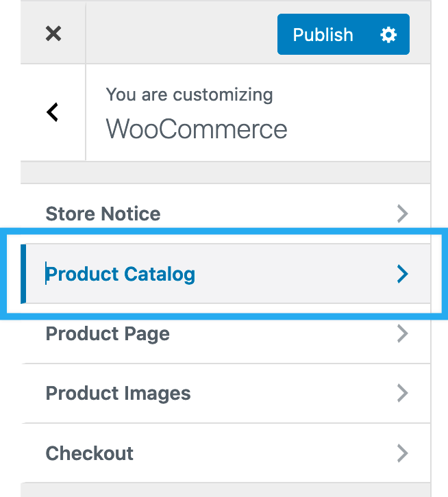Click the gray strip above Store Notice
This screenshot has height=497, width=448.
tap(226, 173)
